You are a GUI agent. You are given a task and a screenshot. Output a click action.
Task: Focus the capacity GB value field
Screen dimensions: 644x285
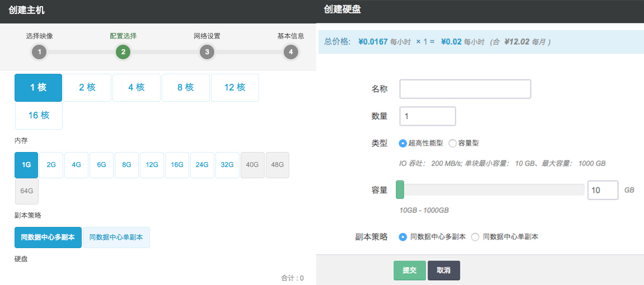pyautogui.click(x=603, y=190)
